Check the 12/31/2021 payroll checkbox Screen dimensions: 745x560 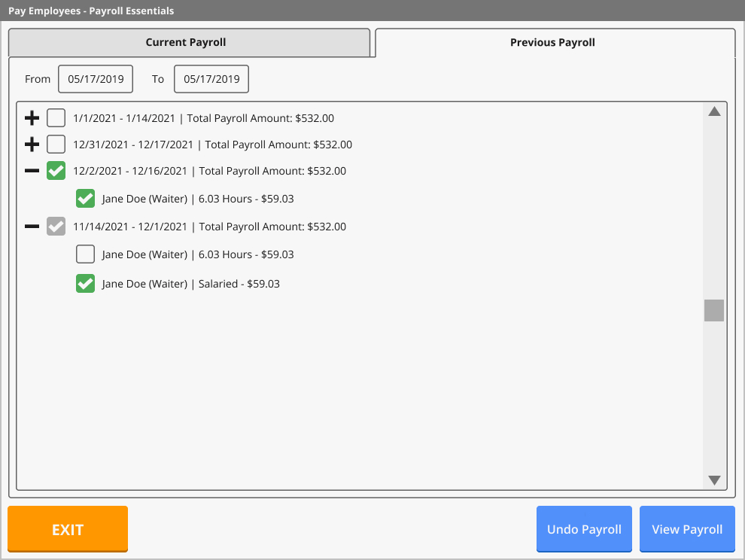(x=56, y=144)
